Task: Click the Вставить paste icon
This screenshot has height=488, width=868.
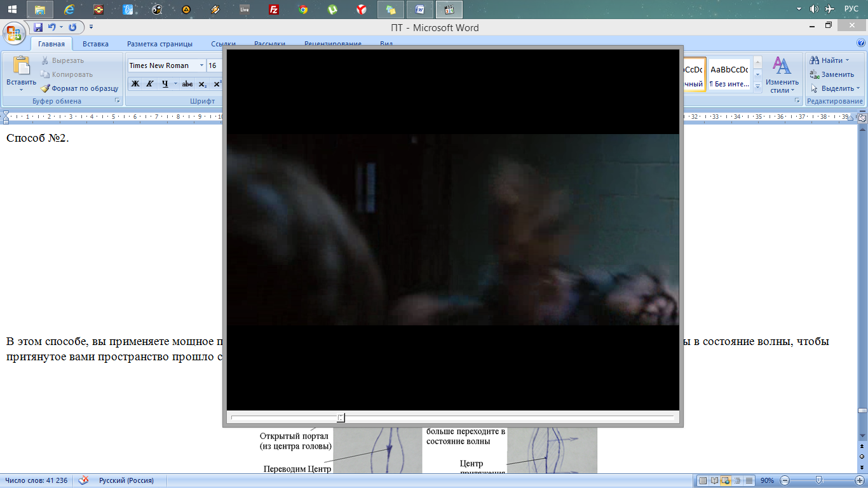Action: click(x=22, y=65)
